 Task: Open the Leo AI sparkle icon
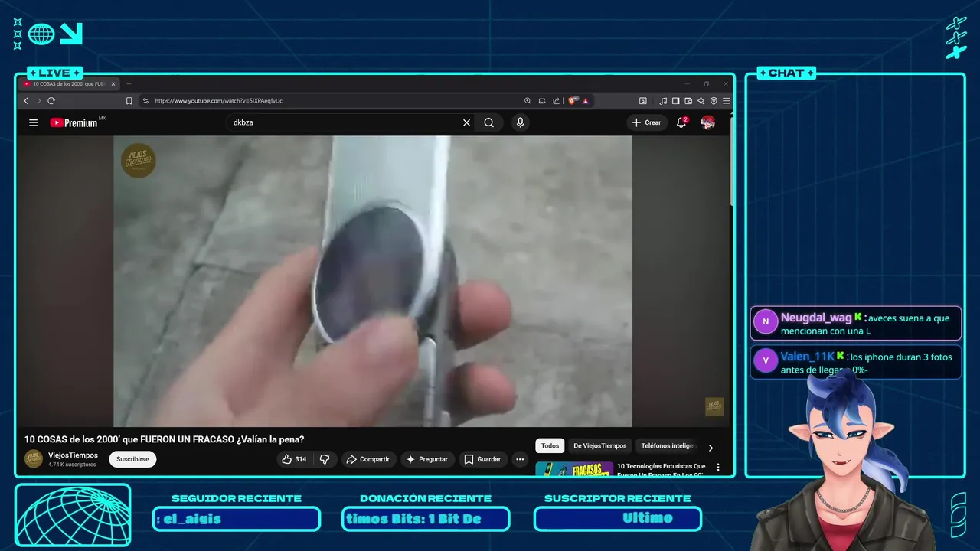coord(701,101)
